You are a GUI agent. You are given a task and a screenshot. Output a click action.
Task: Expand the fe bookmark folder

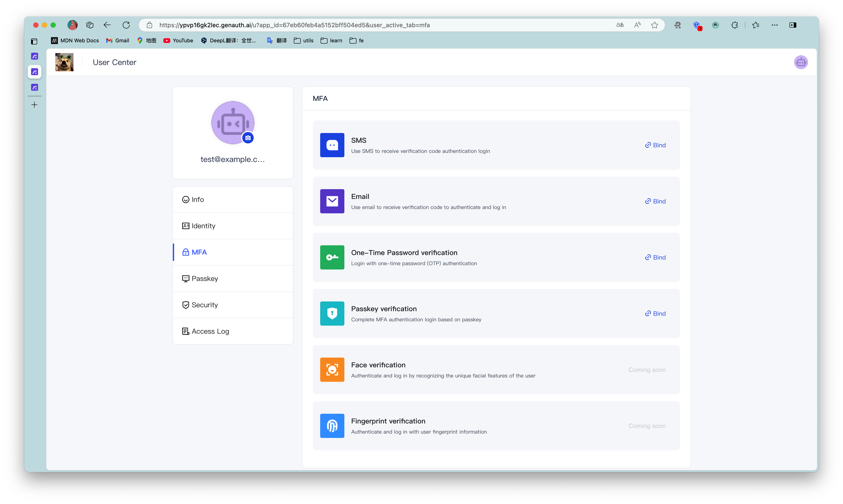[x=356, y=40]
